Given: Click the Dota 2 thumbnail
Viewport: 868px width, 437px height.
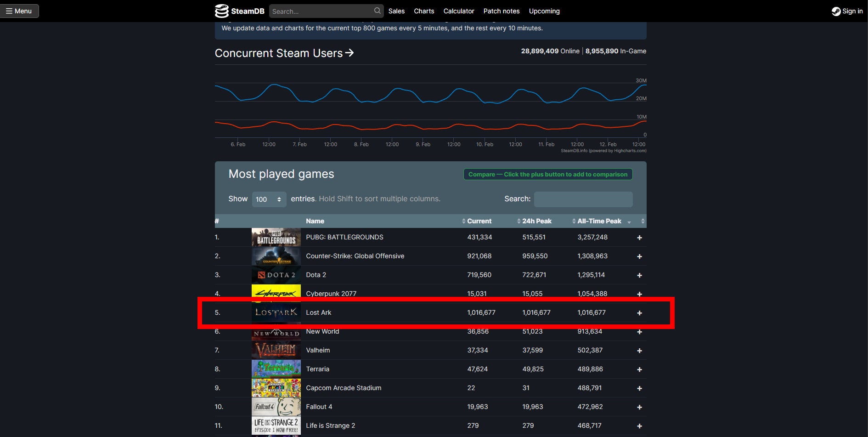Looking at the screenshot, I should pos(276,275).
